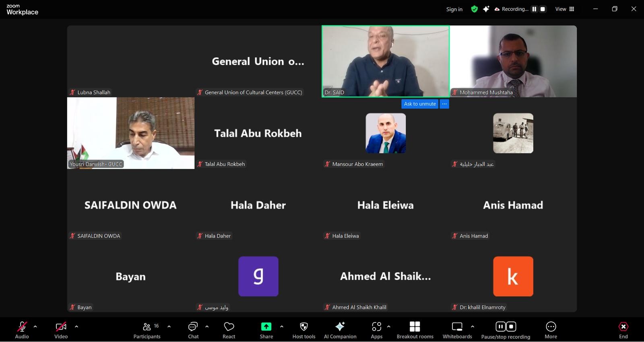Click the Recording... status label
The image size is (644, 342).
tap(515, 9)
